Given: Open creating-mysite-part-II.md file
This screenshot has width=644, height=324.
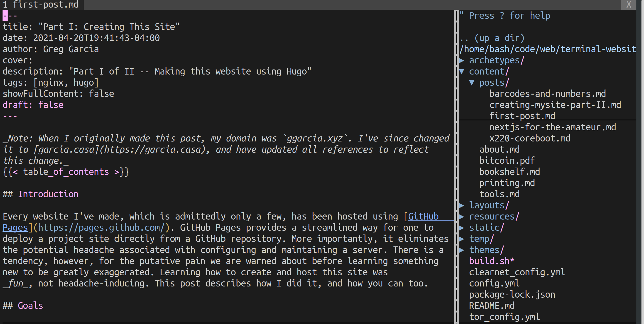Looking at the screenshot, I should pyautogui.click(x=555, y=105).
